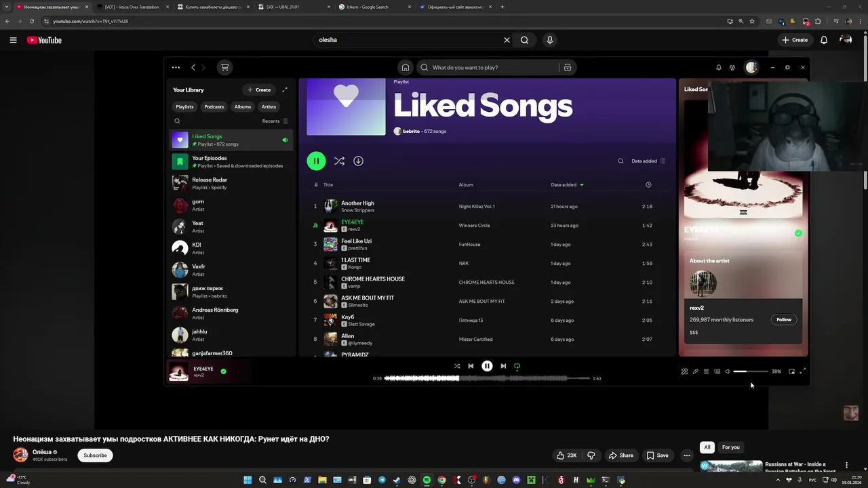Screen dimensions: 868x488
Task: Toggle repeat mode
Action: click(x=517, y=366)
